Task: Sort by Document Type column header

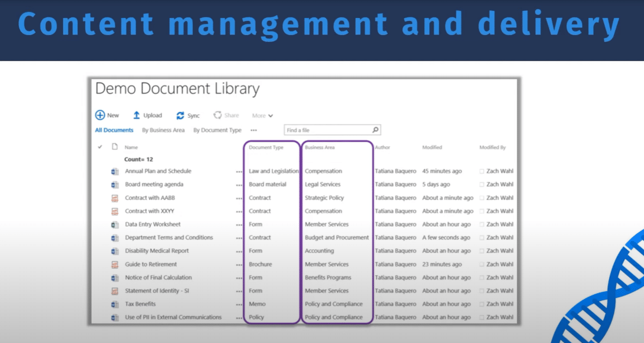Action: [x=266, y=147]
